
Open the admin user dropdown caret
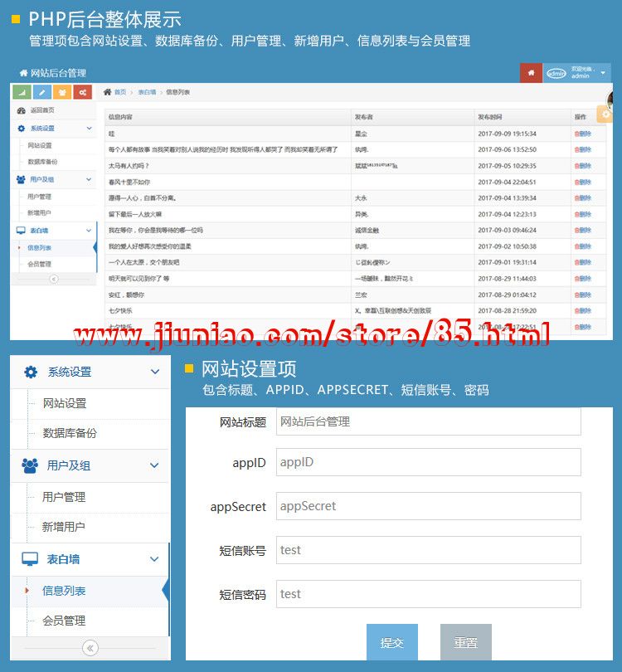(603, 73)
